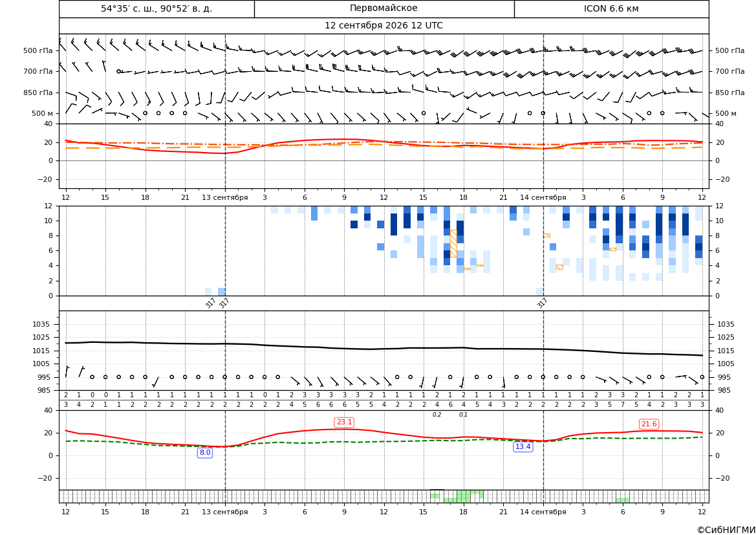Click the 14 сентября label on bottom axis
The image size is (756, 535).
(543, 512)
